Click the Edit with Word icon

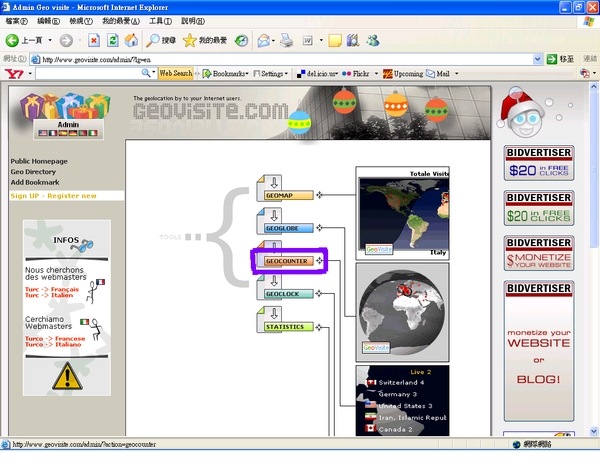[308, 40]
